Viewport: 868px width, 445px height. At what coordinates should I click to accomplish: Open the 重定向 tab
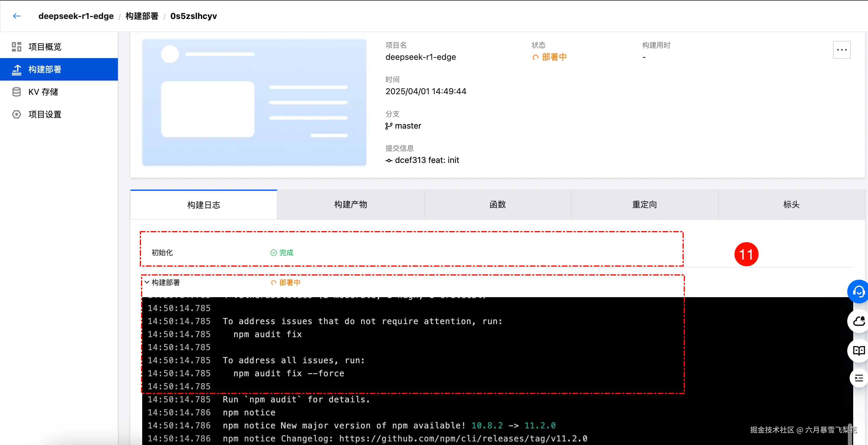click(644, 204)
